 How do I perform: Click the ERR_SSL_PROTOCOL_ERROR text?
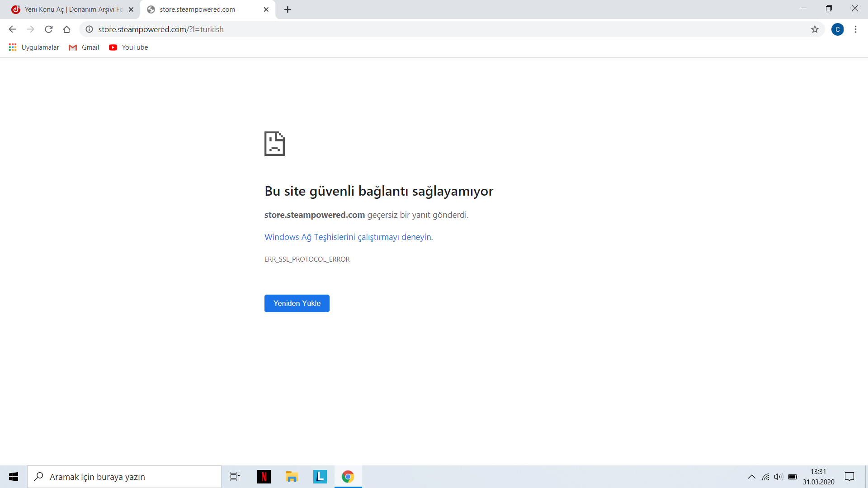click(x=307, y=259)
